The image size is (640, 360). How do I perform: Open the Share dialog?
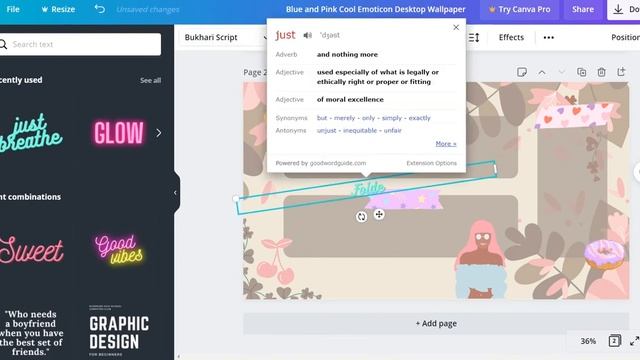coord(582,9)
